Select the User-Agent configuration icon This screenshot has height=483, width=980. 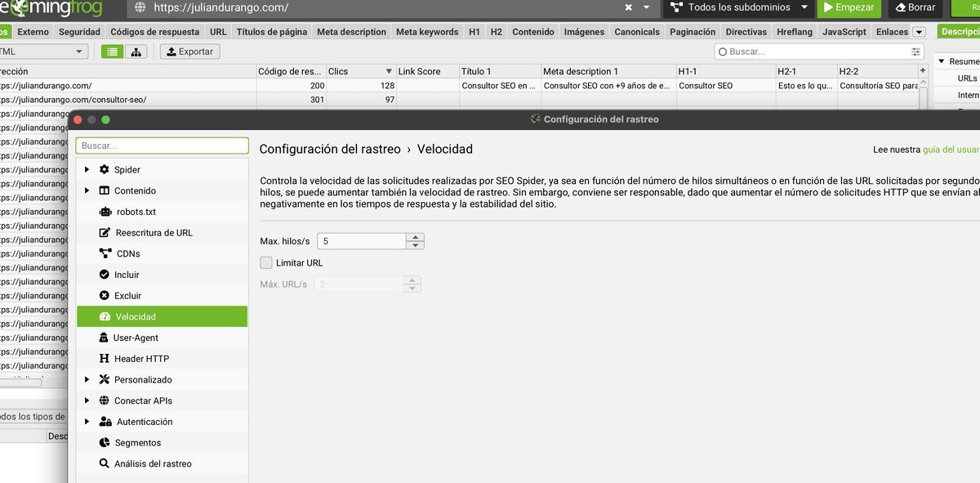103,337
